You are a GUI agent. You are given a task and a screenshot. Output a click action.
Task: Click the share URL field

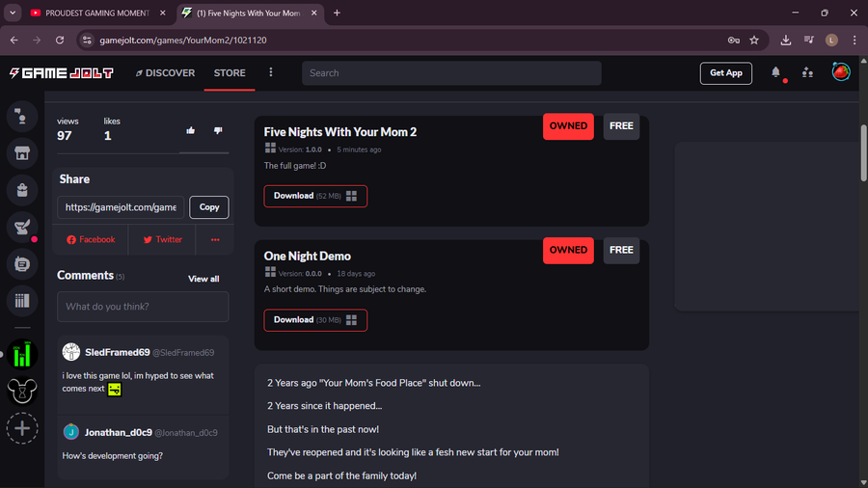click(121, 207)
